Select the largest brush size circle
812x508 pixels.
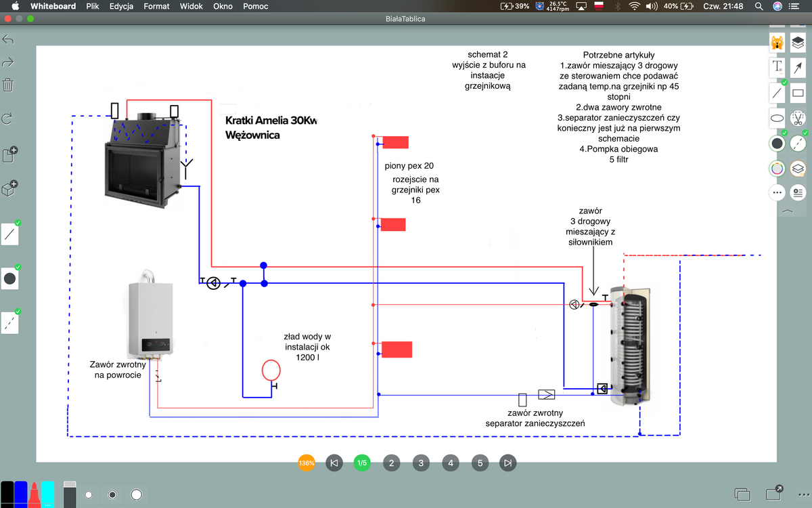(137, 495)
